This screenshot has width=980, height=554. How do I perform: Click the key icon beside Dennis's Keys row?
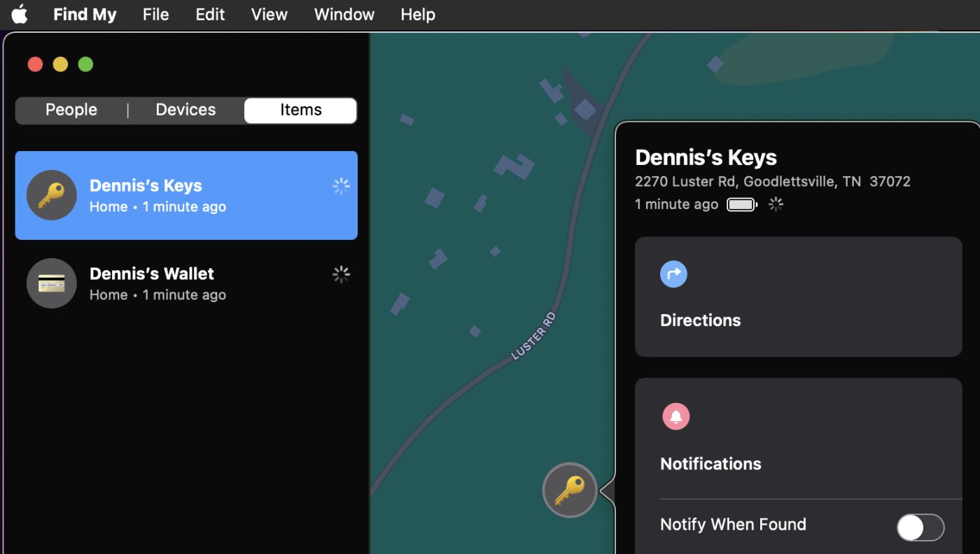click(51, 195)
